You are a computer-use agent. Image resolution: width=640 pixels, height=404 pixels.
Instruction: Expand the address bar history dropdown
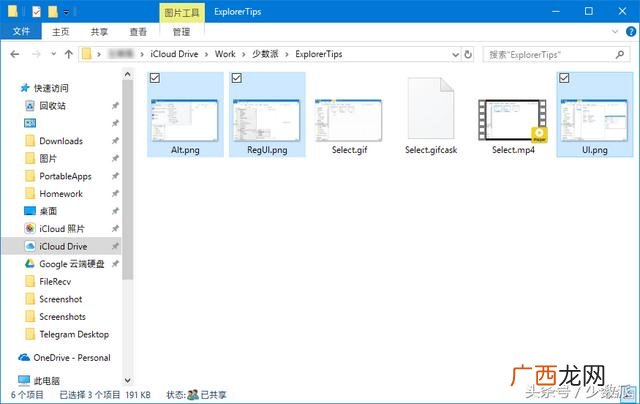(x=456, y=54)
